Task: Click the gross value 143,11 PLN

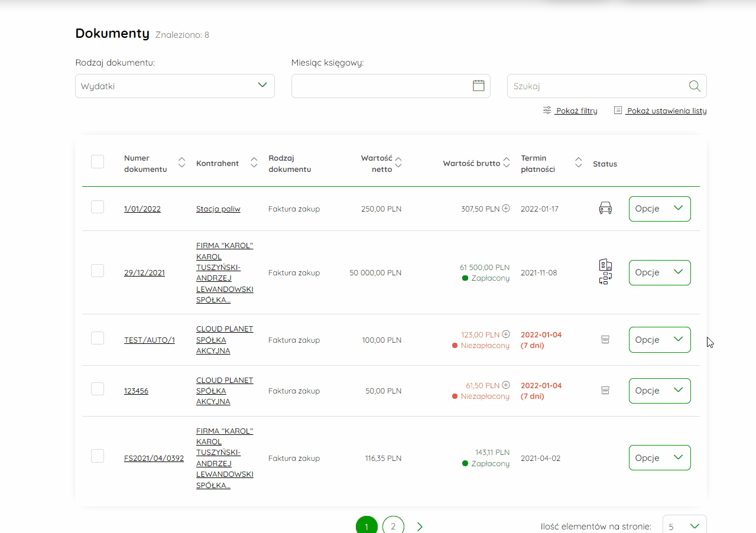Action: click(x=492, y=453)
